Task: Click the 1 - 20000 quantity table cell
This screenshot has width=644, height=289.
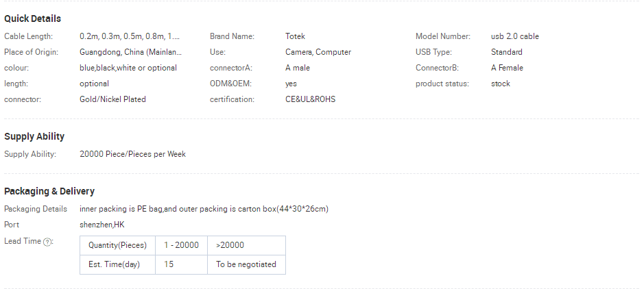Action: (182, 245)
